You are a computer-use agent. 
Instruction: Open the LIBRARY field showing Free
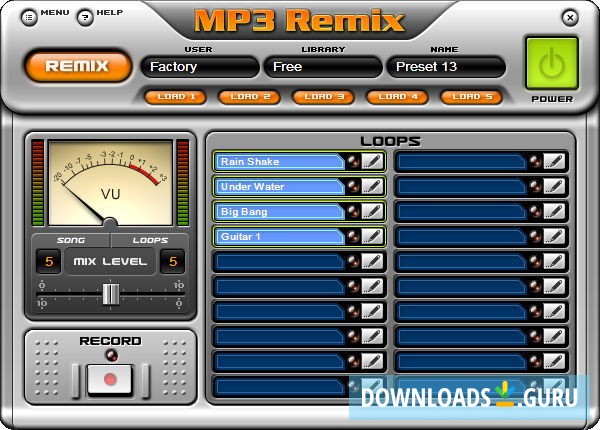pos(323,67)
